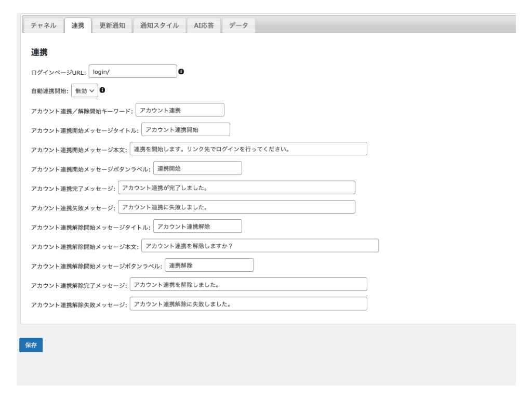
Task: Click info icon beside 自動連携開始 dropdown
Action: pos(102,90)
